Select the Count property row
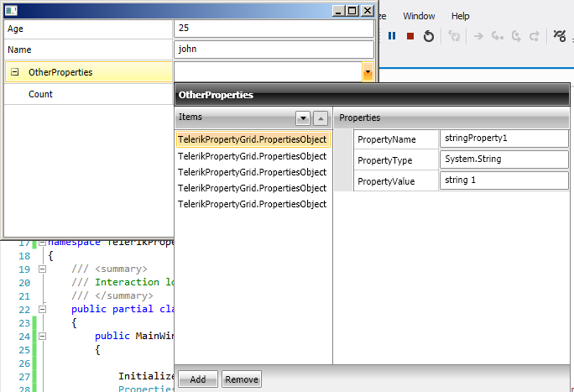574x392 pixels. tap(88, 94)
